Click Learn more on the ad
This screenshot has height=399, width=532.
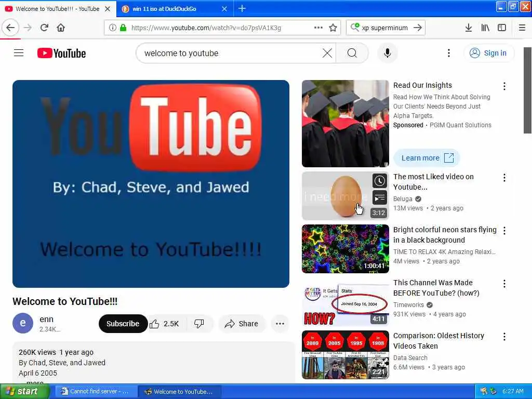(427, 158)
